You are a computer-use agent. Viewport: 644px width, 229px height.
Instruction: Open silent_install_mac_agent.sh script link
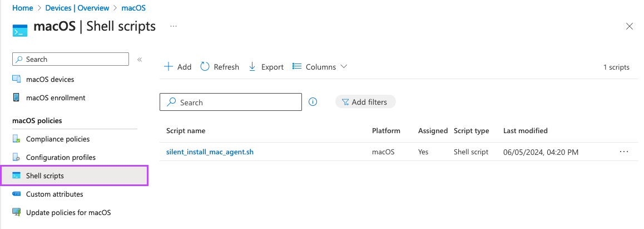pos(210,152)
